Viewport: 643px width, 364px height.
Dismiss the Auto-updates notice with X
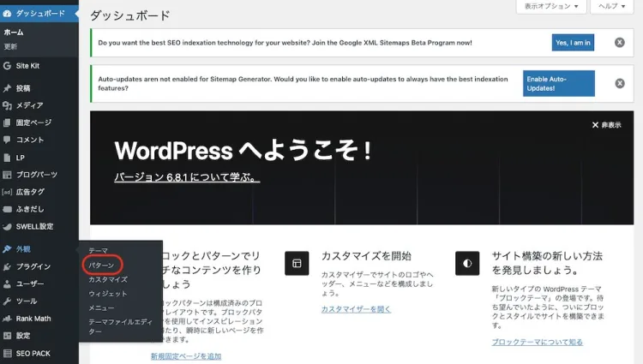coord(620,84)
